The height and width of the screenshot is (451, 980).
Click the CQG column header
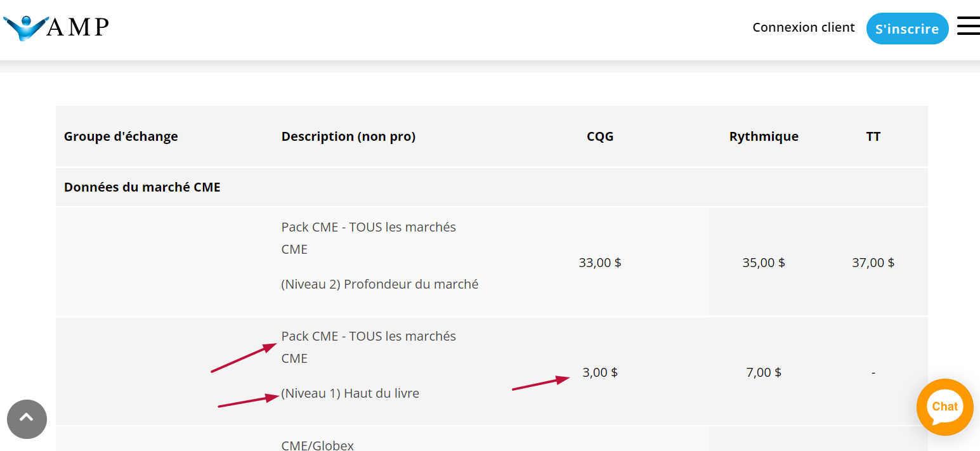pyautogui.click(x=600, y=136)
